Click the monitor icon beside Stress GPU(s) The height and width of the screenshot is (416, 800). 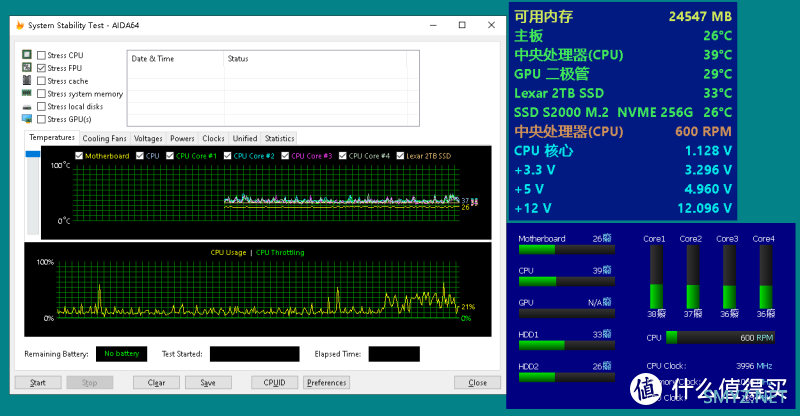(27, 119)
